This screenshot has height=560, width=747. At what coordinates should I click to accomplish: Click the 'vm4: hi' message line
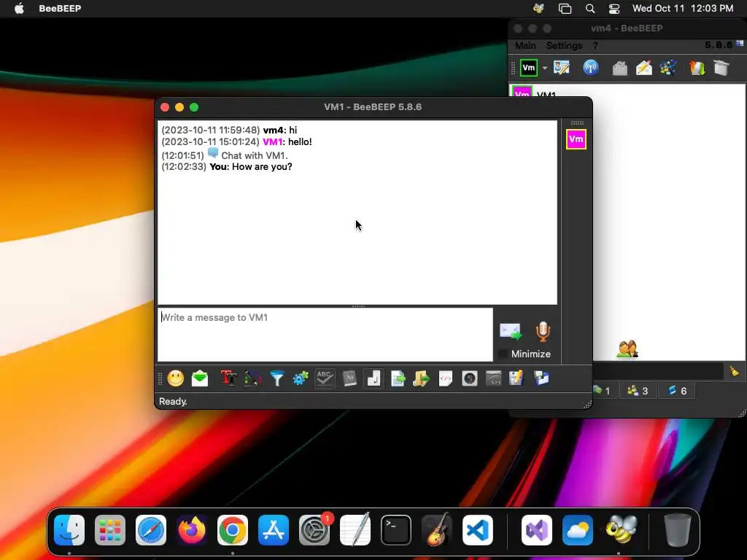(229, 130)
